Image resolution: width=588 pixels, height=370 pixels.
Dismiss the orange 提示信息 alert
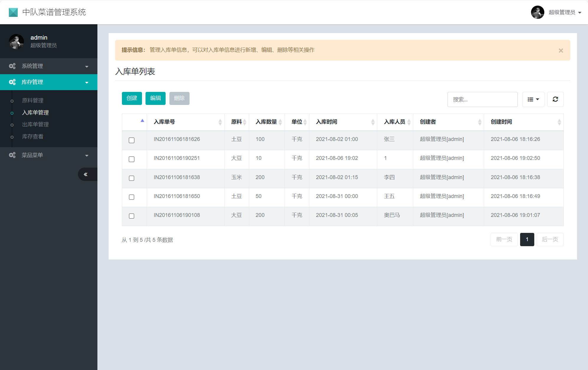pos(561,50)
